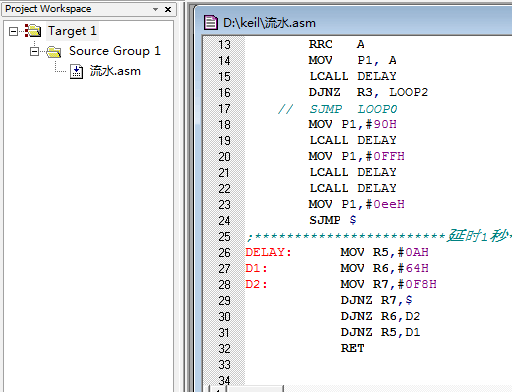Close the Project Workspace panel

point(168,9)
